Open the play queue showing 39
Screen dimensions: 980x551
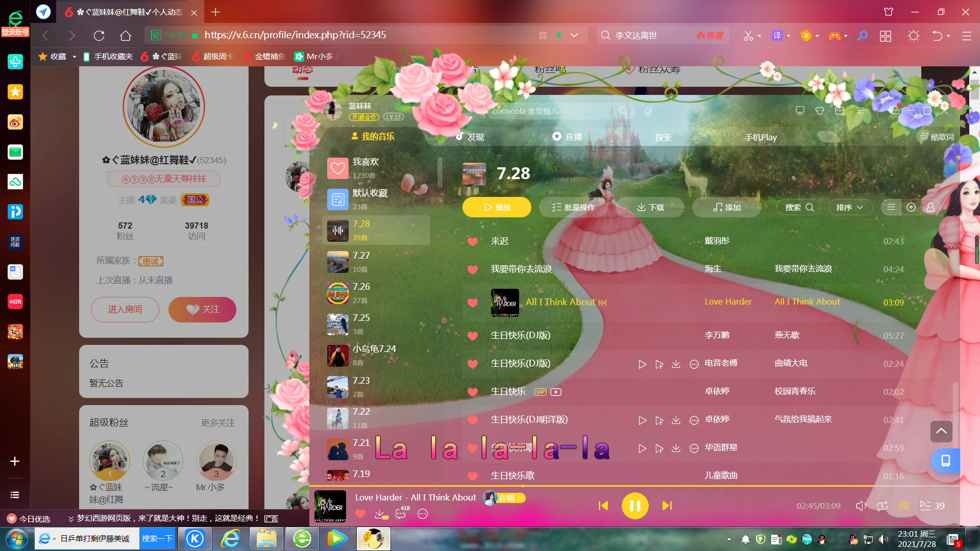(x=932, y=506)
